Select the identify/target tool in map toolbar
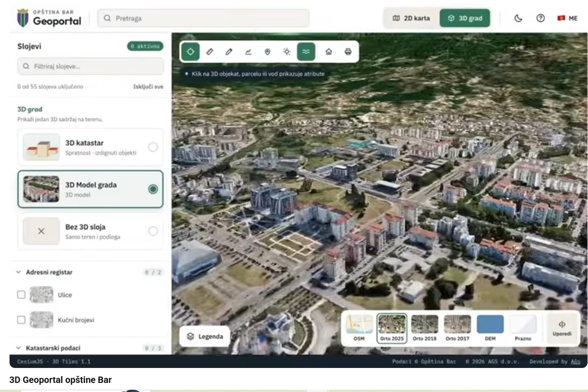 (x=191, y=52)
